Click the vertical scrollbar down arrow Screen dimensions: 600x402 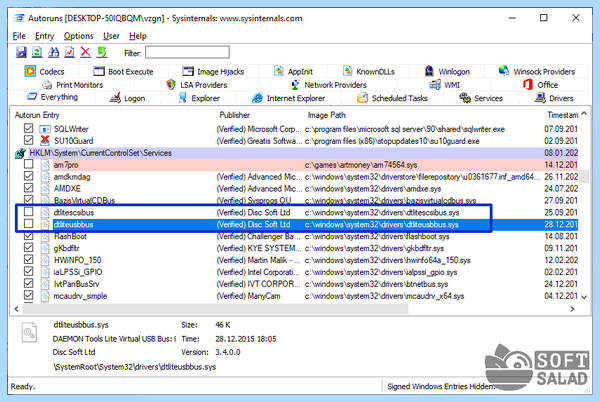[584, 297]
